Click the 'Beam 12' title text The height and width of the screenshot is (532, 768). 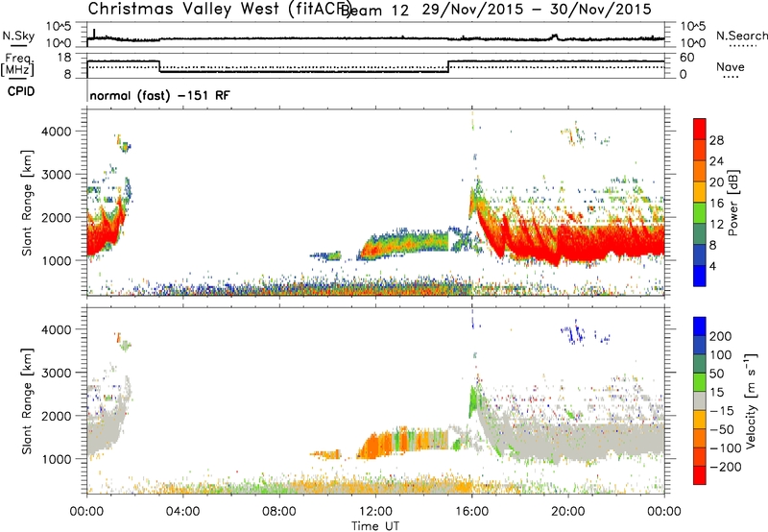click(374, 11)
